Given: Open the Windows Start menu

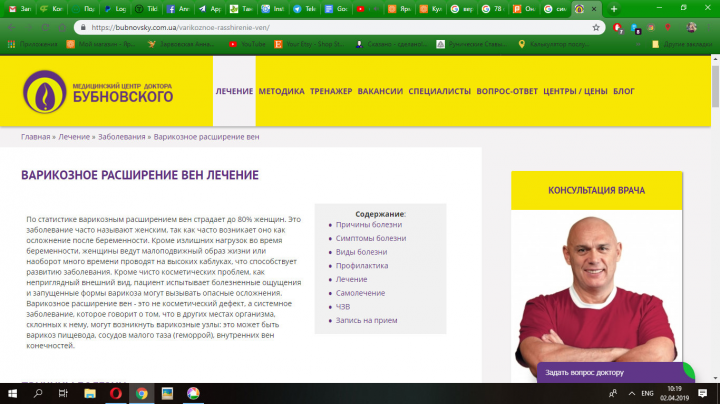Looking at the screenshot, I should (12, 393).
